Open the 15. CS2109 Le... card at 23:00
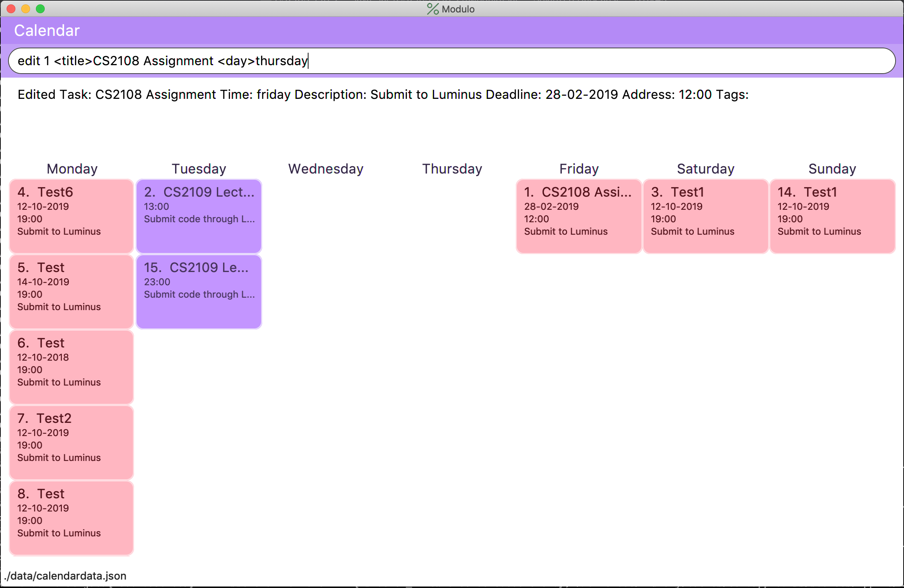Viewport: 904px width, 588px height. [199, 291]
